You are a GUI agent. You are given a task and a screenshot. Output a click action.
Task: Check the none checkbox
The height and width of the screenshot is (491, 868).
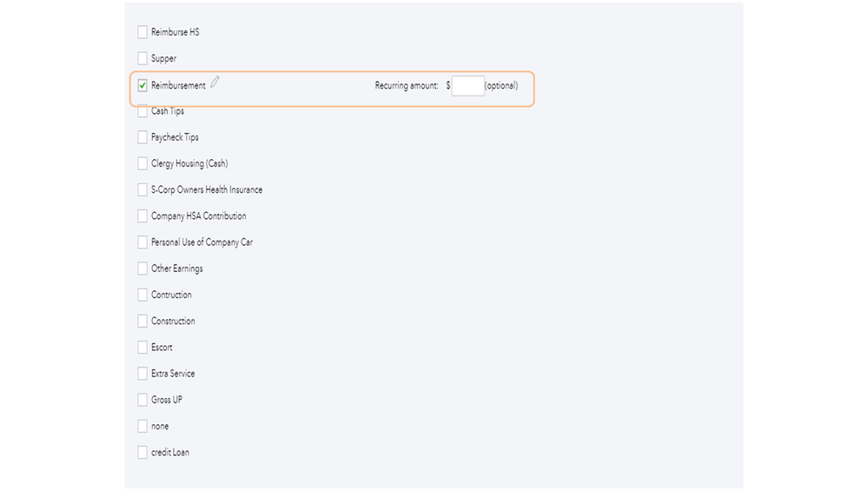tap(142, 426)
